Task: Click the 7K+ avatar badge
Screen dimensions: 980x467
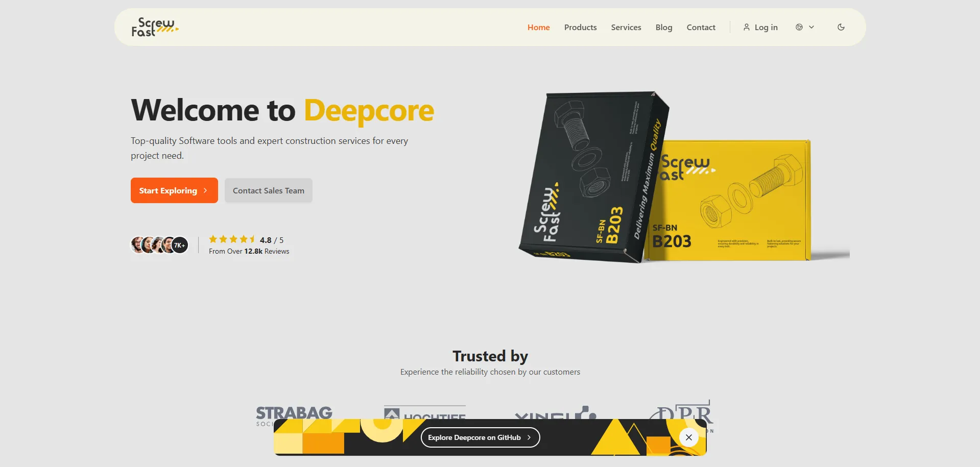Action: click(x=179, y=245)
